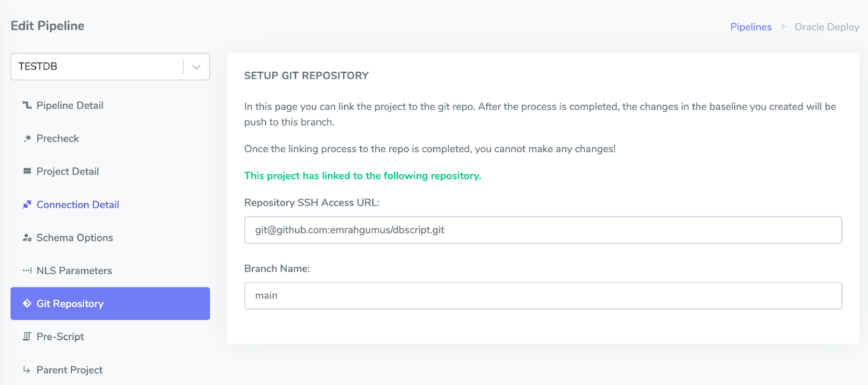Screen dimensions: 868x385
Task: Expand the TESTDB dropdown chevron
Action: pyautogui.click(x=196, y=67)
